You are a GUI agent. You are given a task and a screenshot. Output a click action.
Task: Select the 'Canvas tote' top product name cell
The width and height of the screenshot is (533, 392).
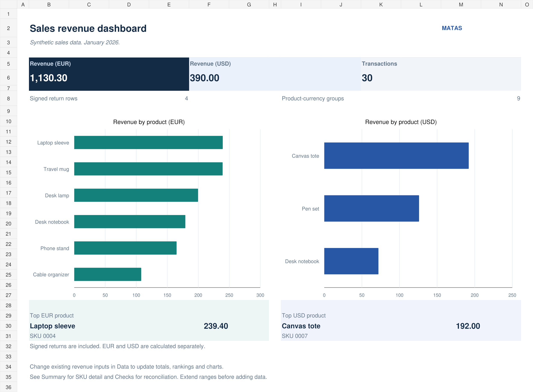[x=301, y=326]
